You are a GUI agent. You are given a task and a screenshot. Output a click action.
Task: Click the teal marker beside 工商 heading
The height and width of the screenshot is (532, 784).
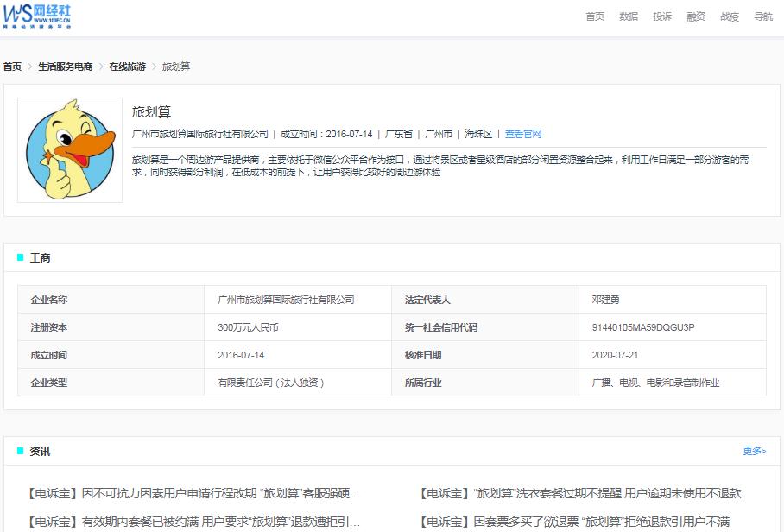coord(19,256)
